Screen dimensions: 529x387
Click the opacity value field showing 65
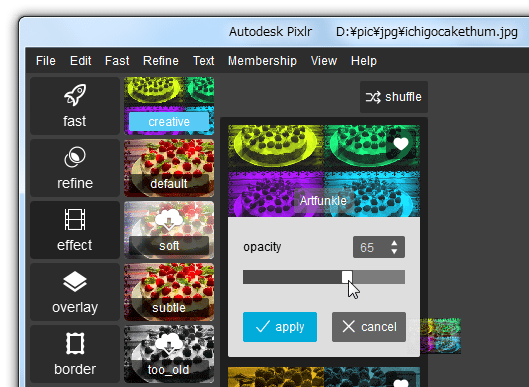(x=379, y=247)
